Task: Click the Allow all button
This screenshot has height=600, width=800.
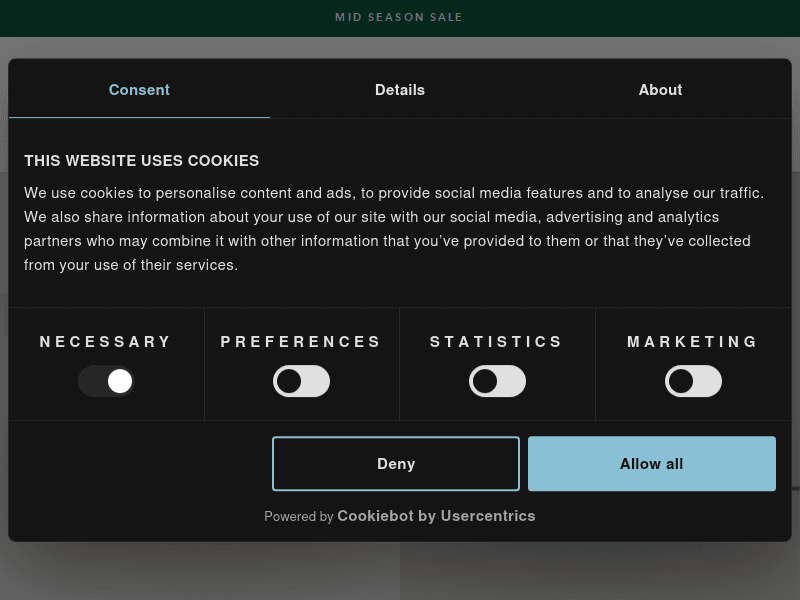Action: click(651, 464)
